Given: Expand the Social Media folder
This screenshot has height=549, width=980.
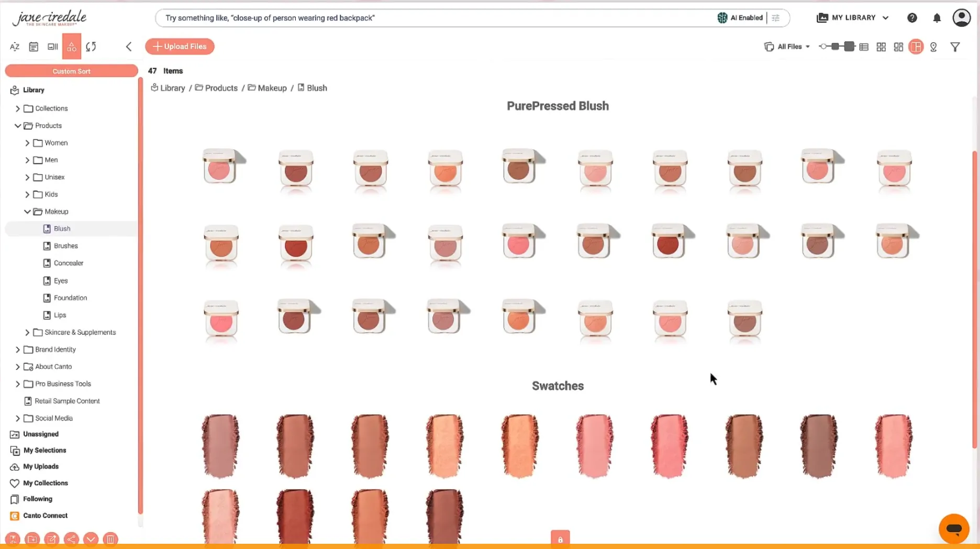Looking at the screenshot, I should pyautogui.click(x=18, y=419).
